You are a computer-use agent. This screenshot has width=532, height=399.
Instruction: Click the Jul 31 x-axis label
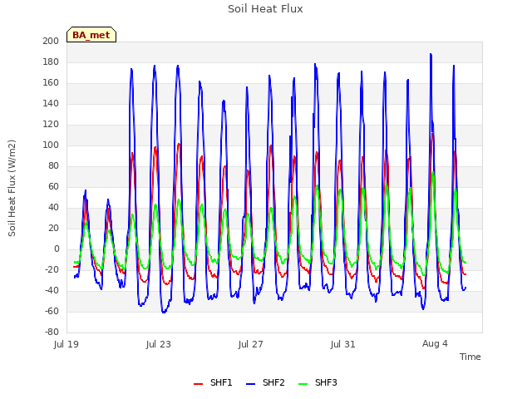(x=342, y=344)
